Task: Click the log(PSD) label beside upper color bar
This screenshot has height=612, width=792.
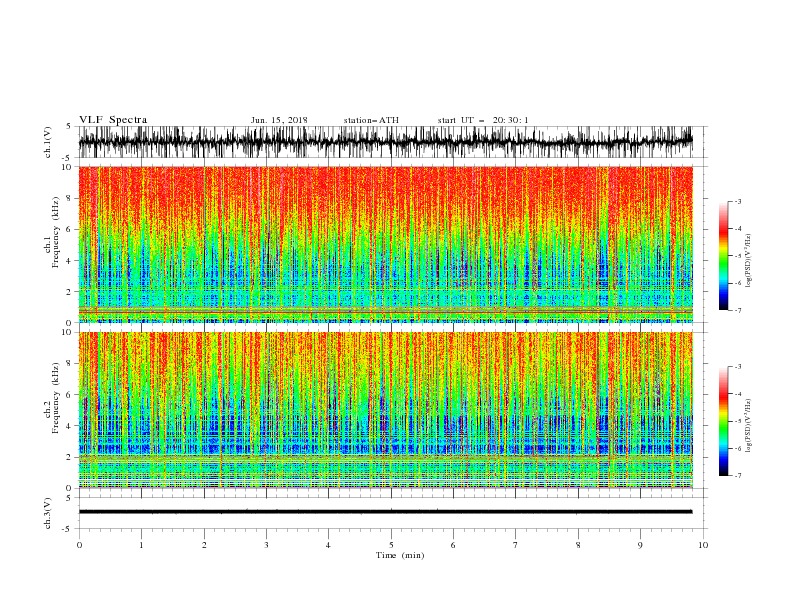Action: click(x=749, y=261)
